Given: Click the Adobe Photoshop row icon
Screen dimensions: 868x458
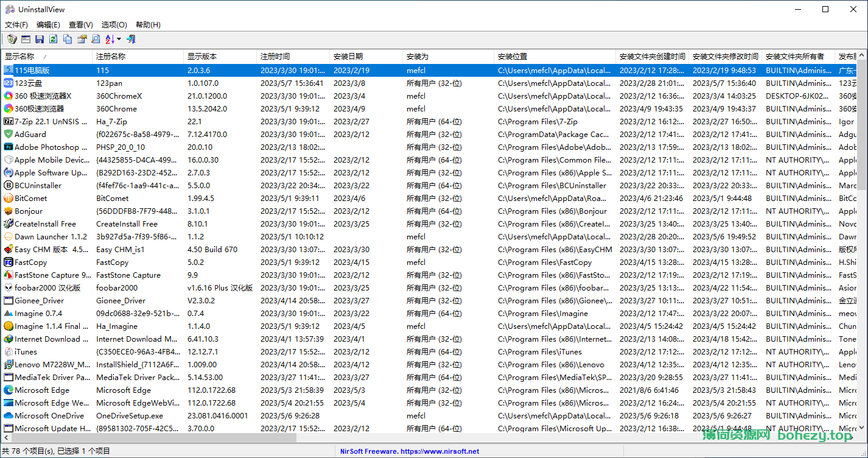Looking at the screenshot, I should tap(9, 147).
